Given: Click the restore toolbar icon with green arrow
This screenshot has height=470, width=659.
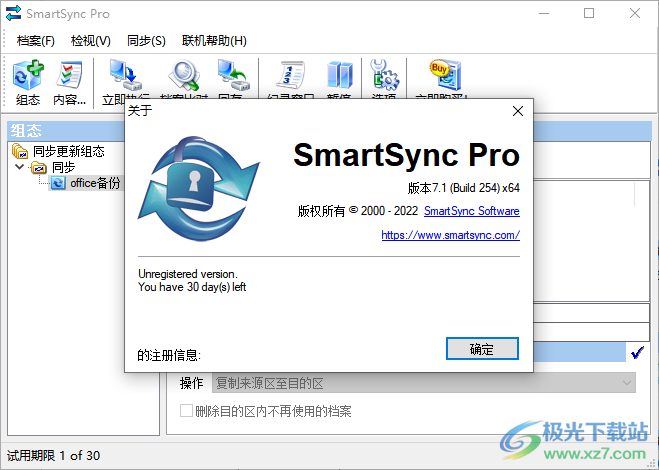Looking at the screenshot, I should pos(234,75).
